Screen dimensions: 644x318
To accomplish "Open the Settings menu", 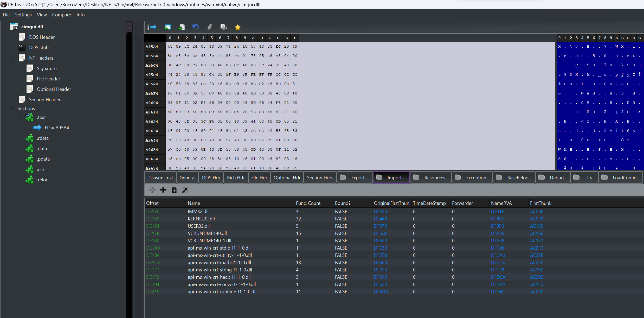I will click(23, 15).
